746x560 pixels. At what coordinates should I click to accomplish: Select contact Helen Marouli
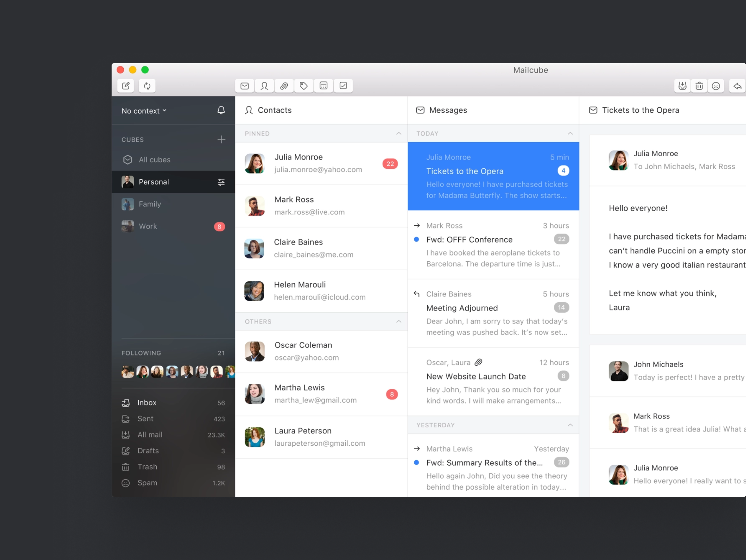coord(321,291)
